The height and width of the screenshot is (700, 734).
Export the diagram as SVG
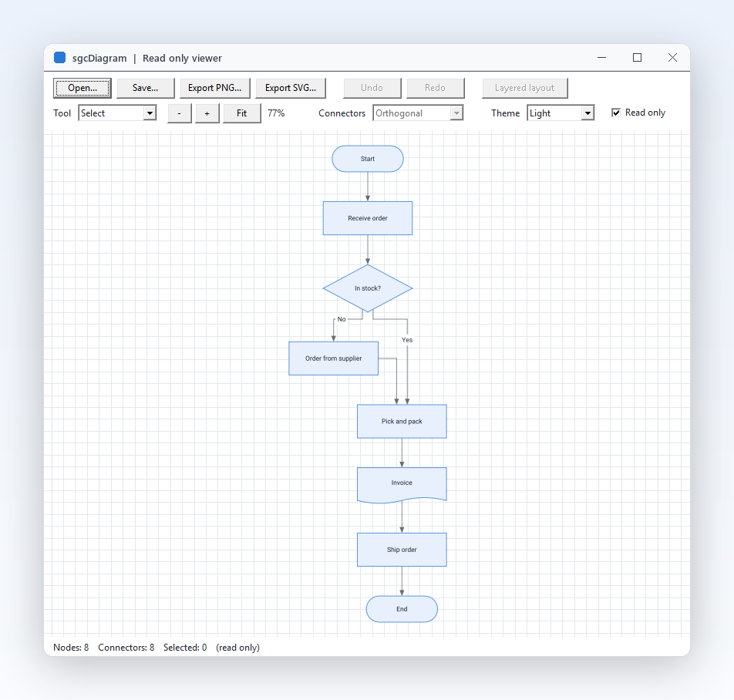point(291,88)
